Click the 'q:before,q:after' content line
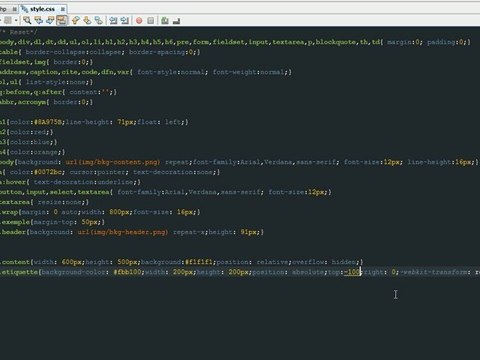 (x=58, y=92)
